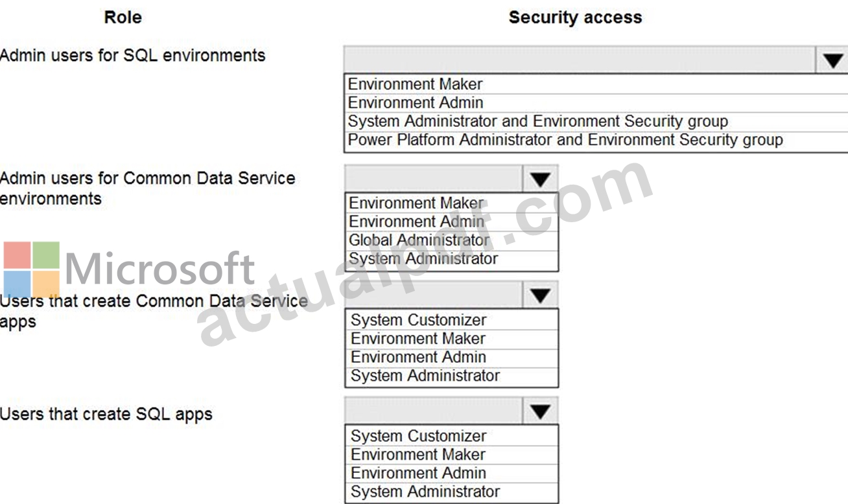Pick Environment Admin for SQL apps creators

click(x=451, y=473)
